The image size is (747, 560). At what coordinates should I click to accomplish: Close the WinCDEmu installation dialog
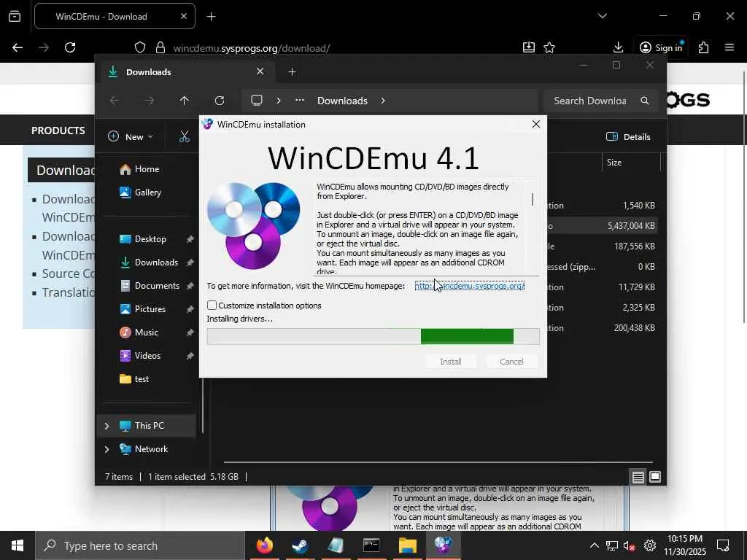click(536, 124)
